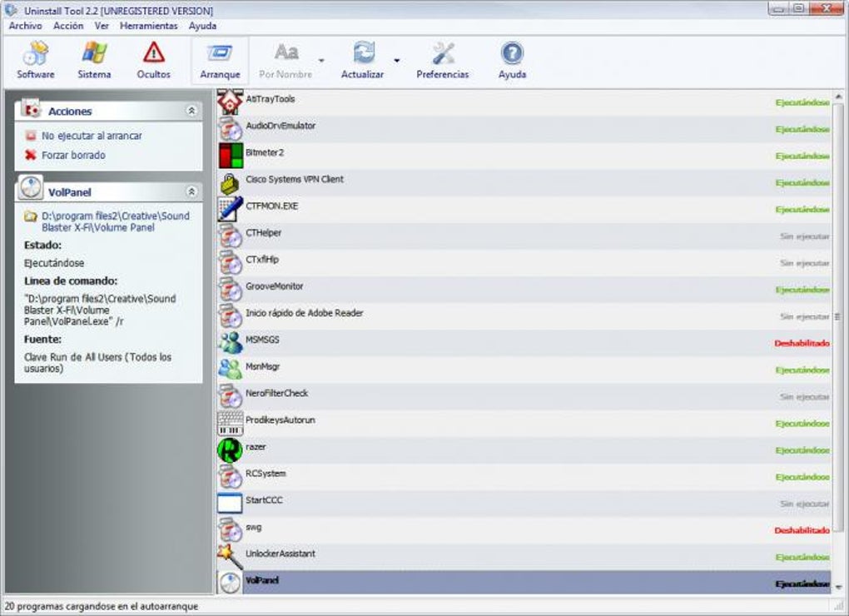This screenshot has height=616, width=849.
Task: Click the scrollbar down arrow
Action: click(x=838, y=587)
